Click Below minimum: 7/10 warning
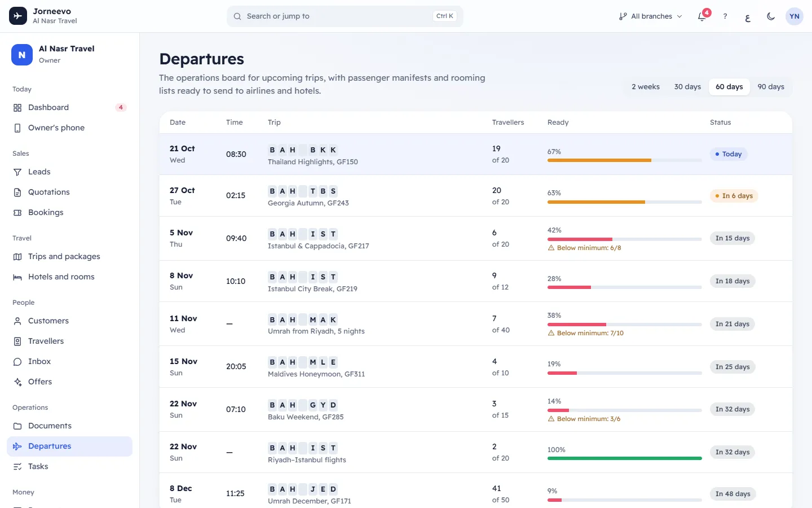This screenshot has height=508, width=812. [x=586, y=333]
